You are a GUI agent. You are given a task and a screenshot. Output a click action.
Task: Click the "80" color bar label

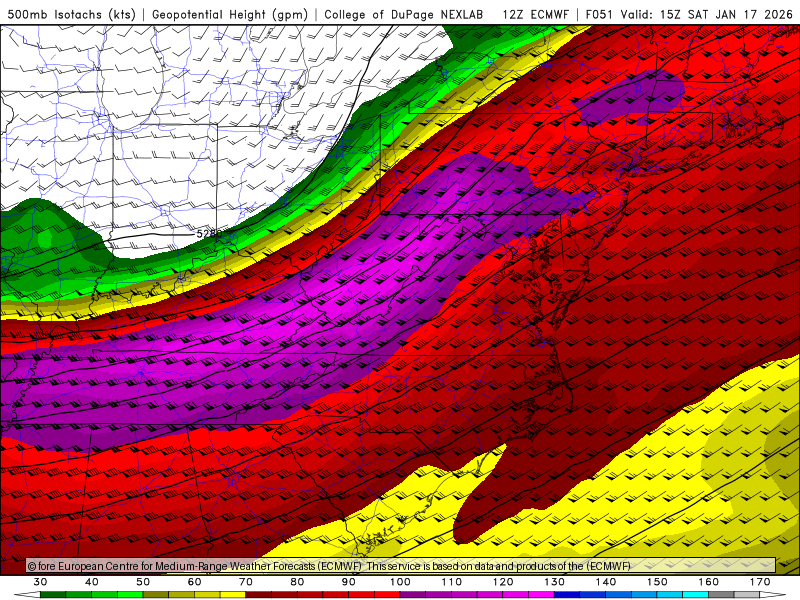297,582
